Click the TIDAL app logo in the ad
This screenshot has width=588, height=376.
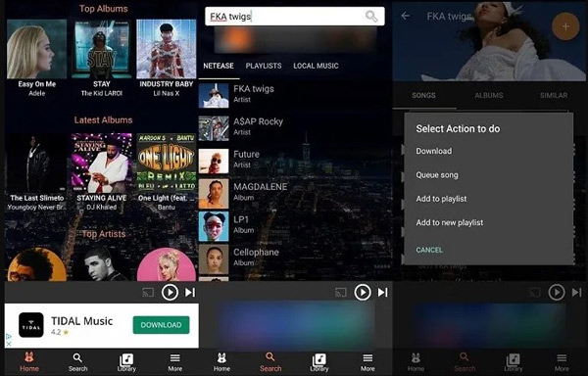31,325
